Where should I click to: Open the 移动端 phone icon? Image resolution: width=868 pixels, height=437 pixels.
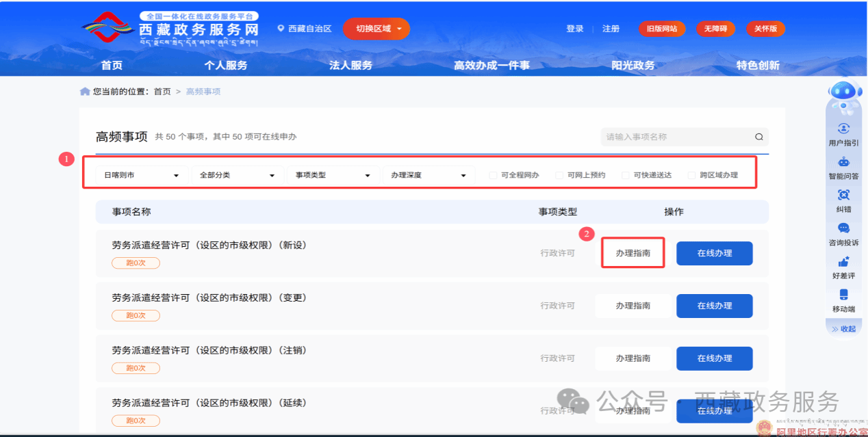coord(843,295)
